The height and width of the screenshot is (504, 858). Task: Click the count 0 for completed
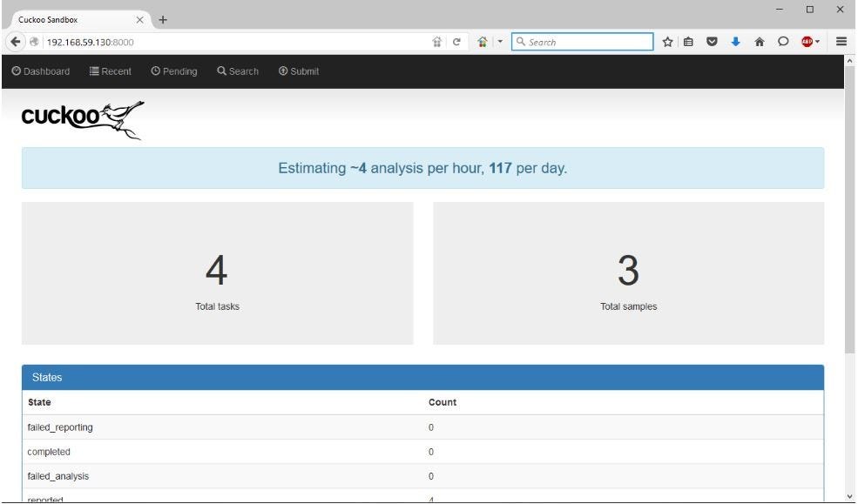(x=431, y=452)
